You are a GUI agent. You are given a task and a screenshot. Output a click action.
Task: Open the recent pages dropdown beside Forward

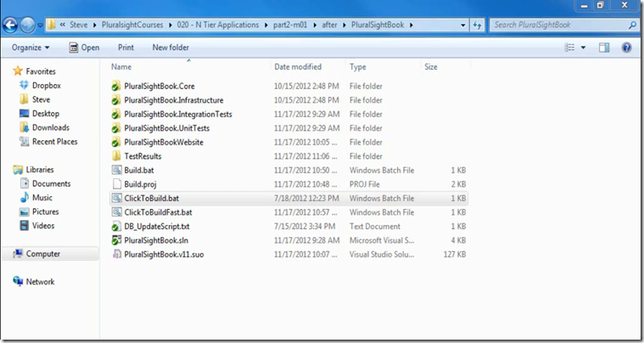coord(40,25)
